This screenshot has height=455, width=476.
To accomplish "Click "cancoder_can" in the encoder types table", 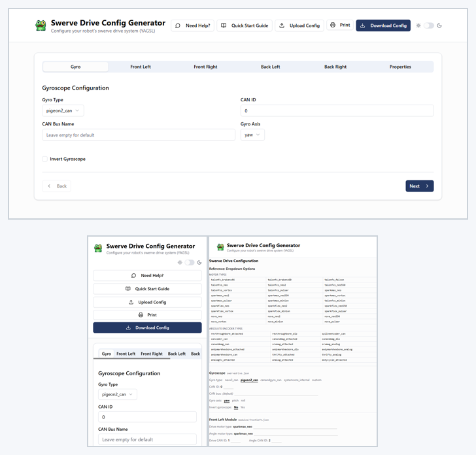I will click(220, 339).
